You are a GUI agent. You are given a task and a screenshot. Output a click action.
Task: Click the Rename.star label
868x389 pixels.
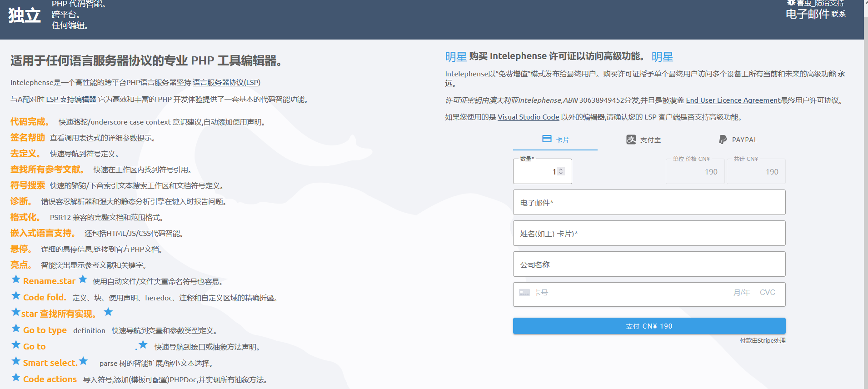49,281
